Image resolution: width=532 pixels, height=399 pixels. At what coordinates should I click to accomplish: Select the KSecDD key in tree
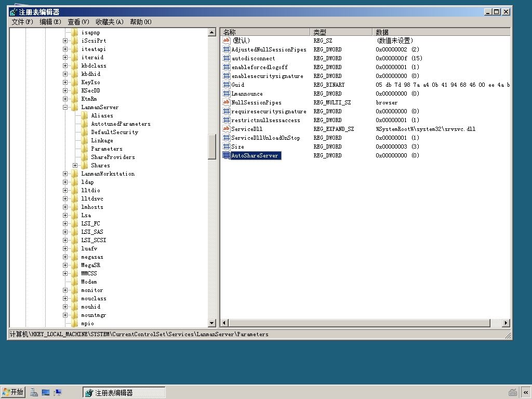click(90, 90)
